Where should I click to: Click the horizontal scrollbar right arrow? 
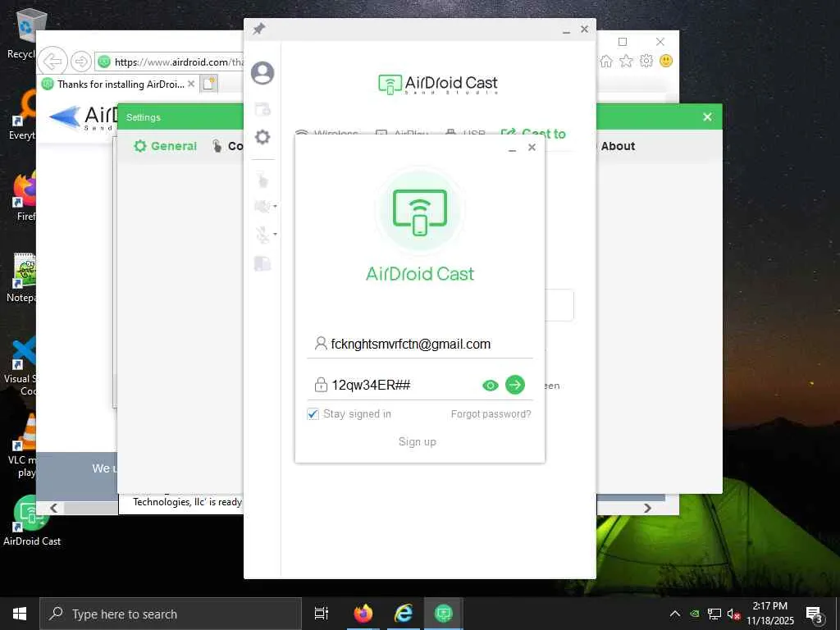click(647, 508)
